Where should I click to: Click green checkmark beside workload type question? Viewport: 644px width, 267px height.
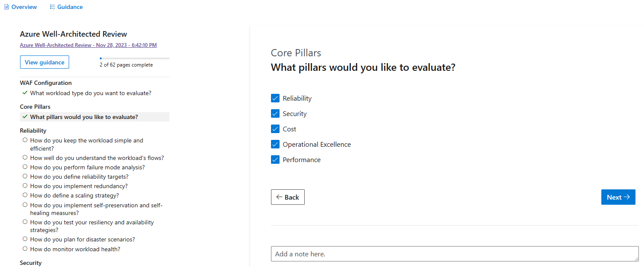[25, 93]
